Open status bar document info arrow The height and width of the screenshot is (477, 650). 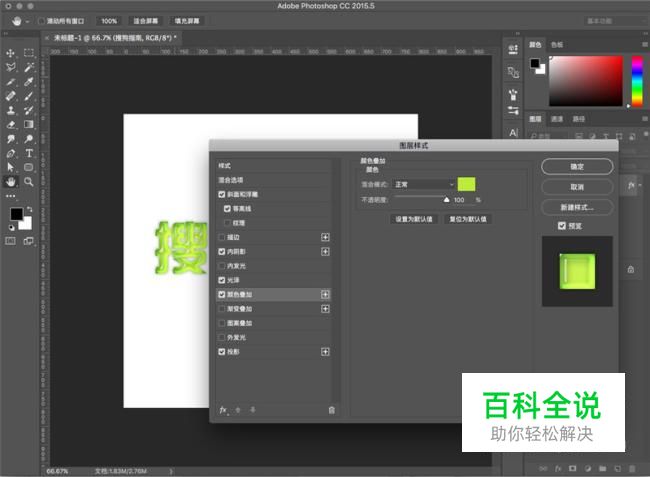(x=170, y=471)
